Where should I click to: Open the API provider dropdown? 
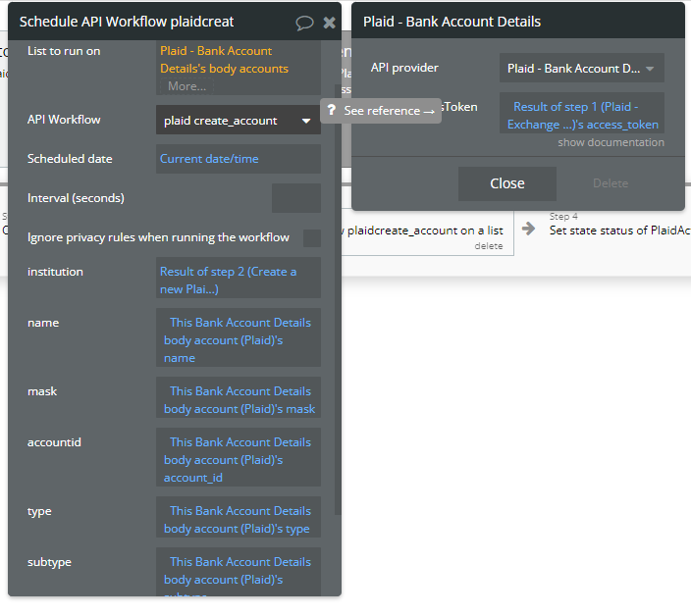pos(581,69)
